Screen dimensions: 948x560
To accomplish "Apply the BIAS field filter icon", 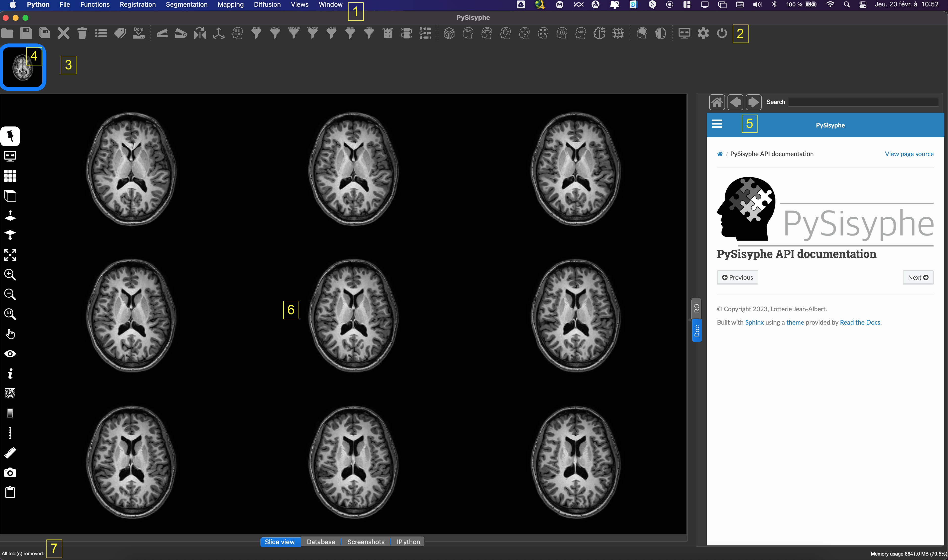I will pyautogui.click(x=369, y=33).
